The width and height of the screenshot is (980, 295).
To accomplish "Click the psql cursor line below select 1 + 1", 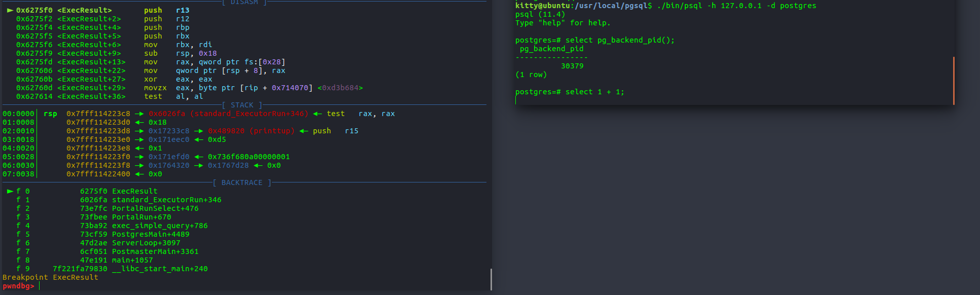I will (516, 100).
